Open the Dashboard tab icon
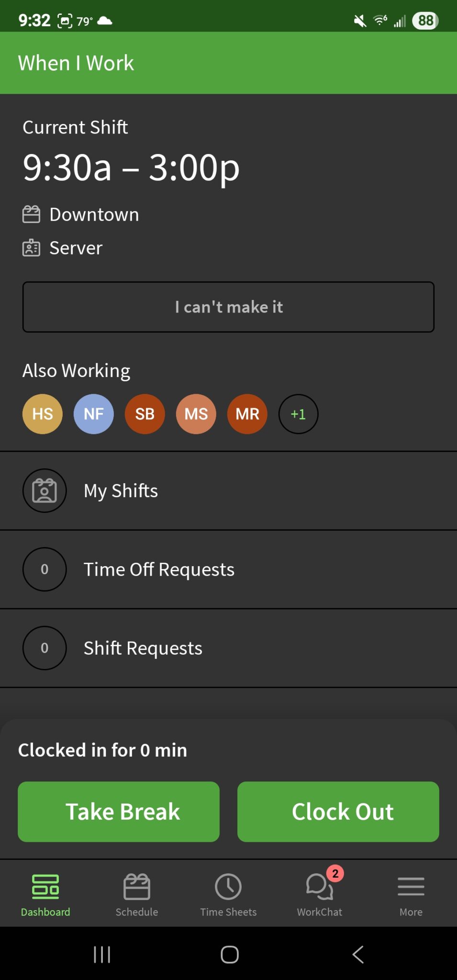 pyautogui.click(x=45, y=886)
